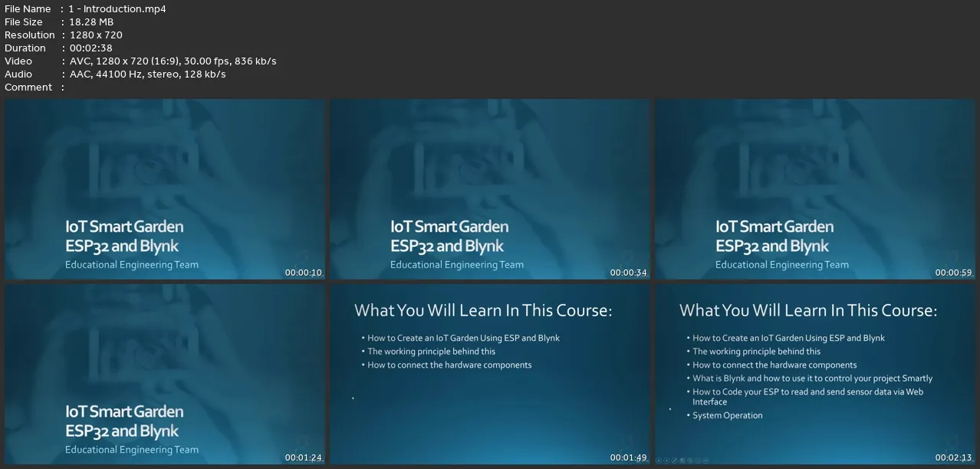
Task: Click the file size value '18.28 MB'
Action: tap(91, 22)
